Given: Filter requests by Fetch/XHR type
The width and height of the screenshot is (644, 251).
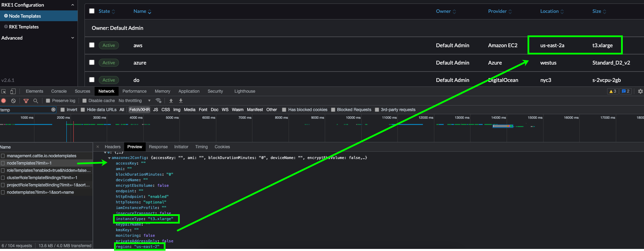Looking at the screenshot, I should [x=139, y=110].
